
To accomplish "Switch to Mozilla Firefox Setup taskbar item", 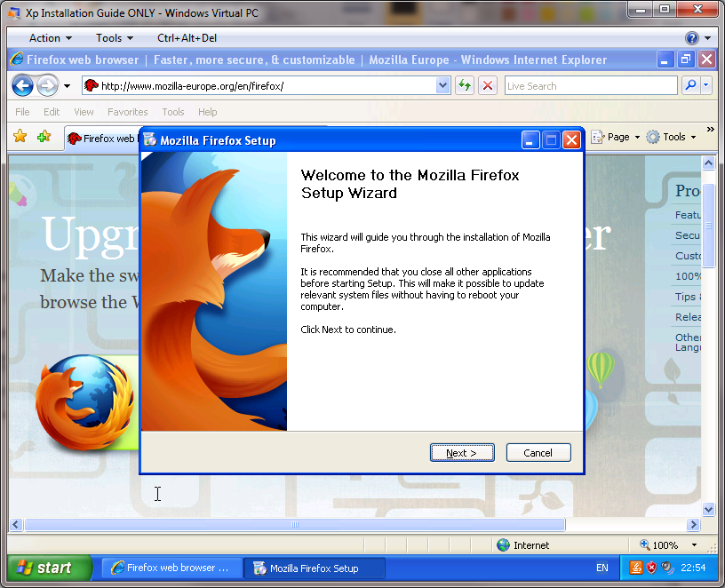I will 315,568.
